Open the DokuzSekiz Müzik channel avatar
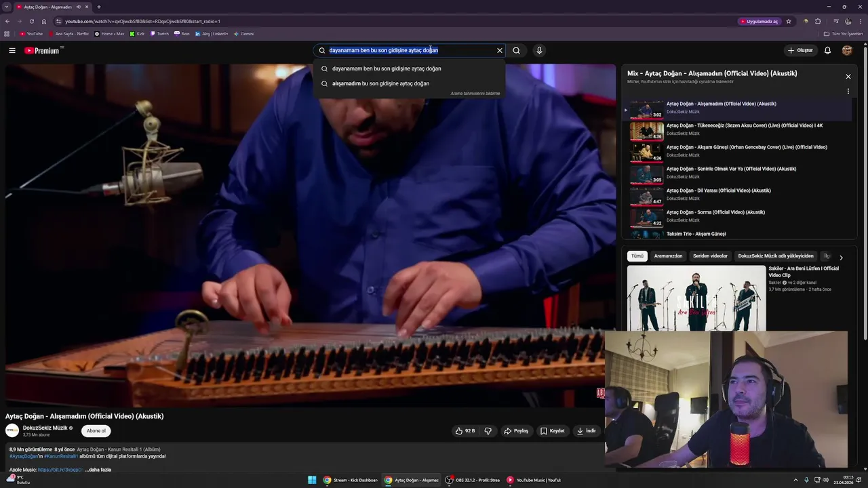Image resolution: width=868 pixels, height=488 pixels. click(12, 431)
